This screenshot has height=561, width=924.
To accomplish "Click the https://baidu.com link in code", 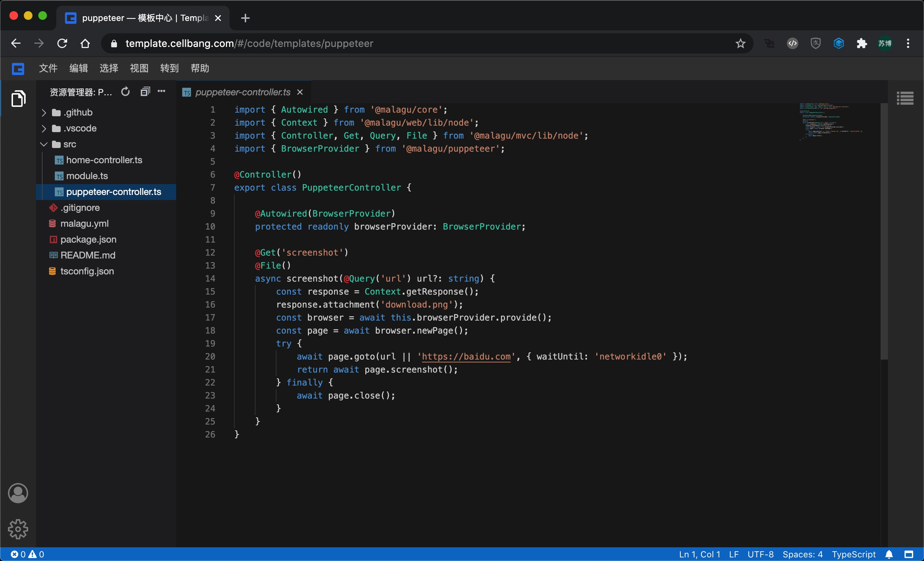I will tap(466, 357).
